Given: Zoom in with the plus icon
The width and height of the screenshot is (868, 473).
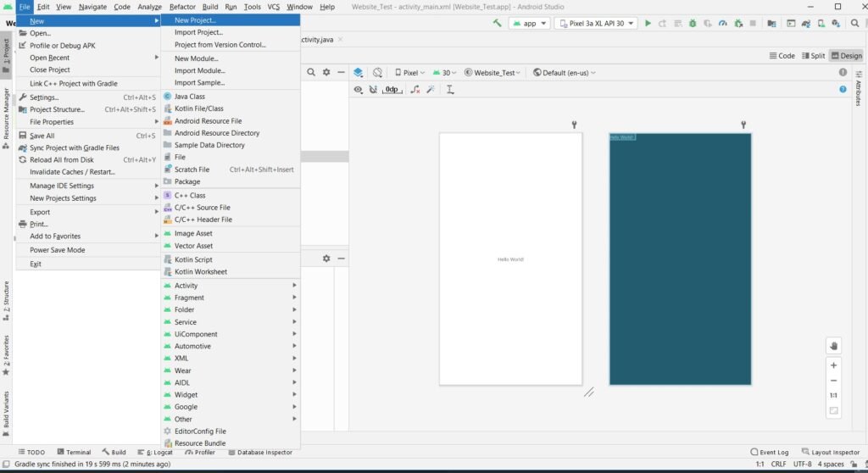Looking at the screenshot, I should tap(834, 365).
